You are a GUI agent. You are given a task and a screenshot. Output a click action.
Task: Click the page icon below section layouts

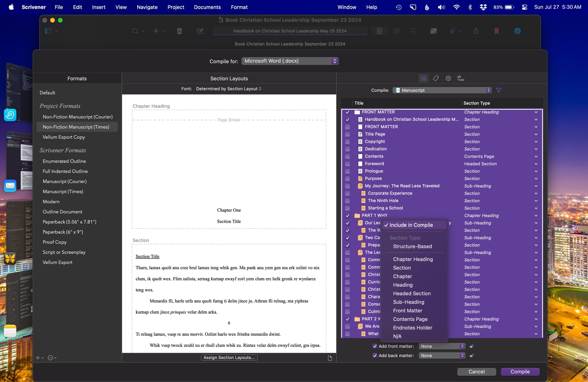pos(330,358)
